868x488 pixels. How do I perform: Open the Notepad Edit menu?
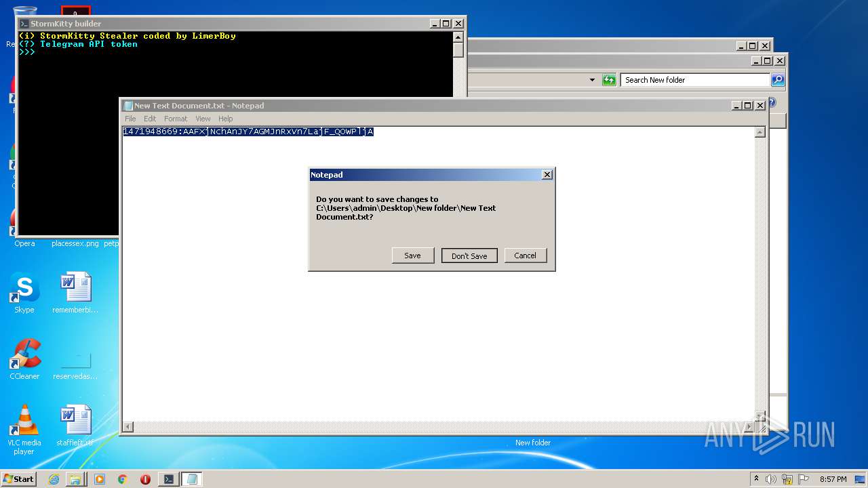tap(150, 119)
